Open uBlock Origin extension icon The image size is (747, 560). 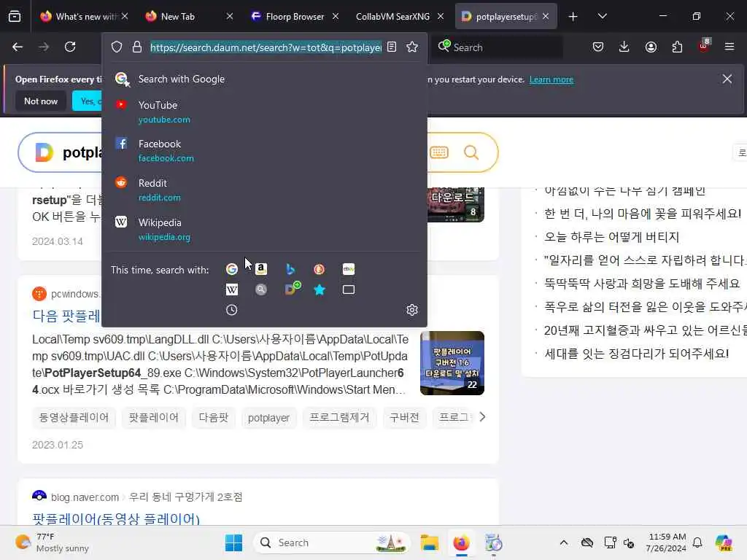coord(704,46)
